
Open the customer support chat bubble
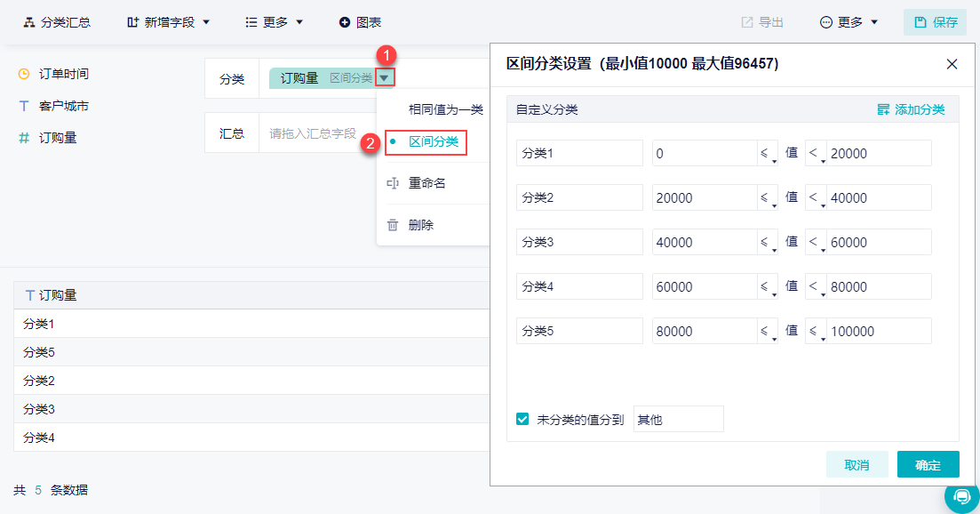click(x=960, y=496)
